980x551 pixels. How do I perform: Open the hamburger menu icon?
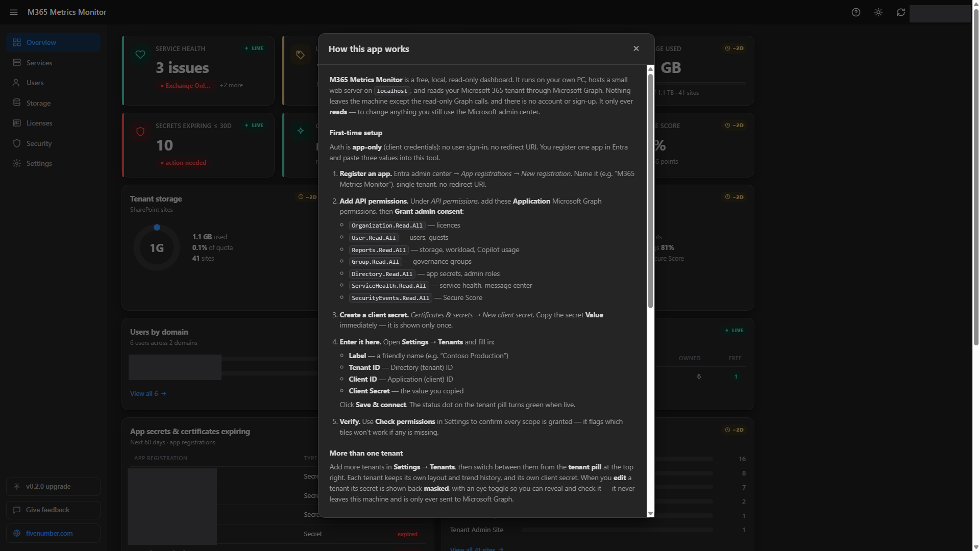14,12
